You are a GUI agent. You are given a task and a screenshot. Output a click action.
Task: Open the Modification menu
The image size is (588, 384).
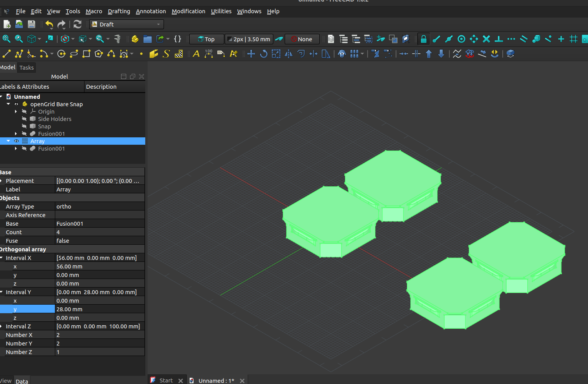(188, 11)
